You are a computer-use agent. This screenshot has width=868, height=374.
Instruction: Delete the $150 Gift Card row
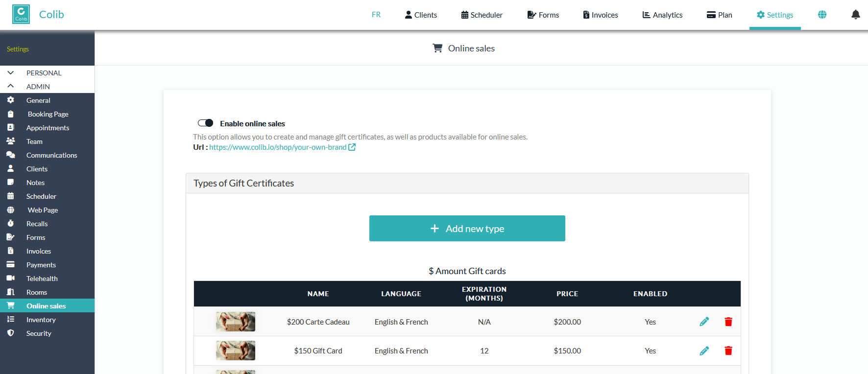pos(728,351)
